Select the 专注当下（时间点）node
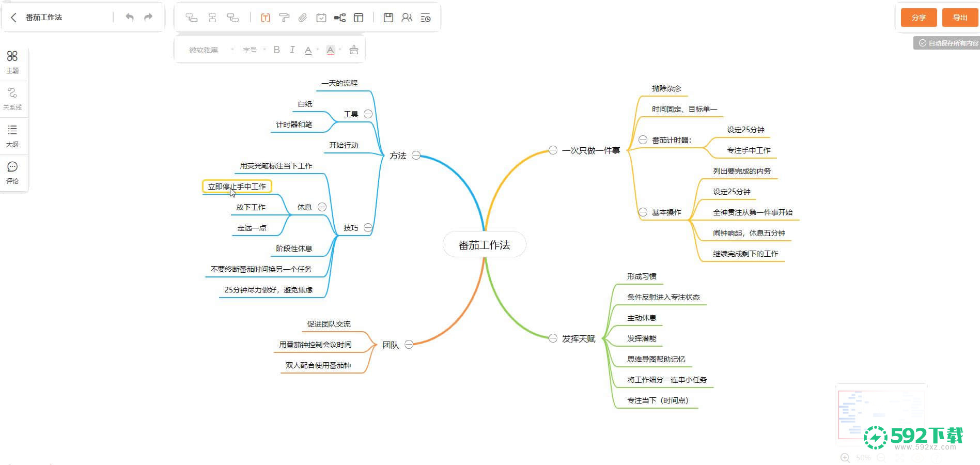Image resolution: width=980 pixels, height=465 pixels. coord(658,400)
